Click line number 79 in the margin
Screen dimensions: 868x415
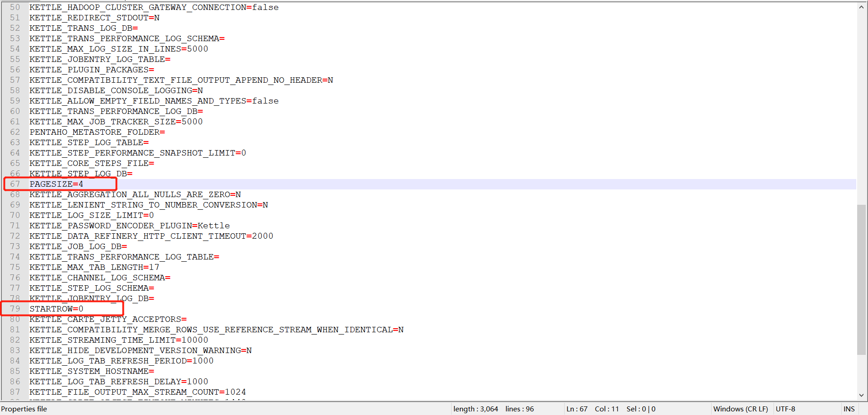click(x=15, y=309)
